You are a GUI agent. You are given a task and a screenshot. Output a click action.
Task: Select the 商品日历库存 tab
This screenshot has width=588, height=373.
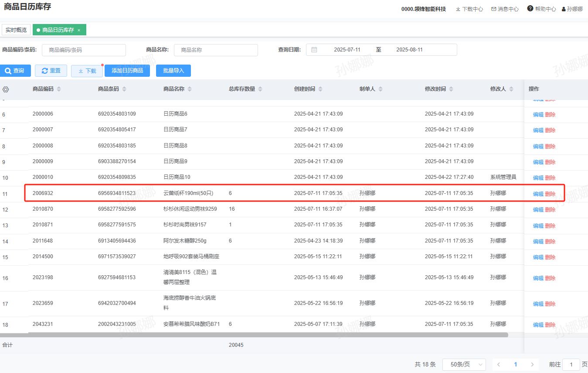[x=58, y=30]
